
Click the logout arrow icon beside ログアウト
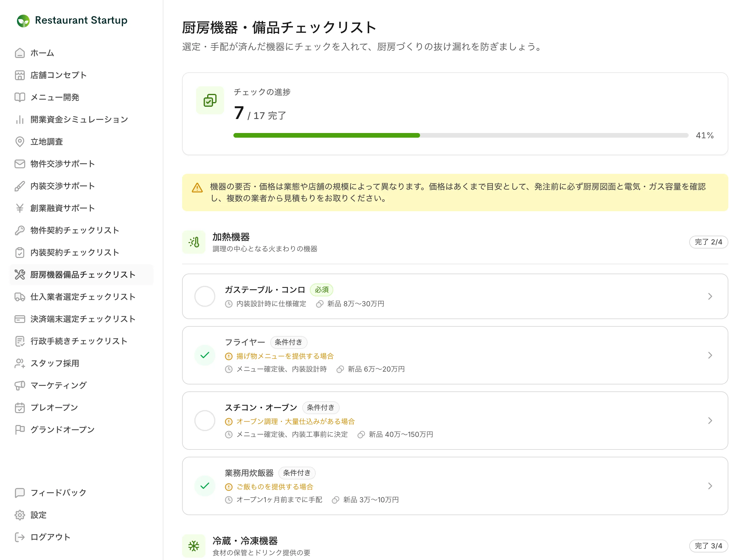[x=20, y=537]
